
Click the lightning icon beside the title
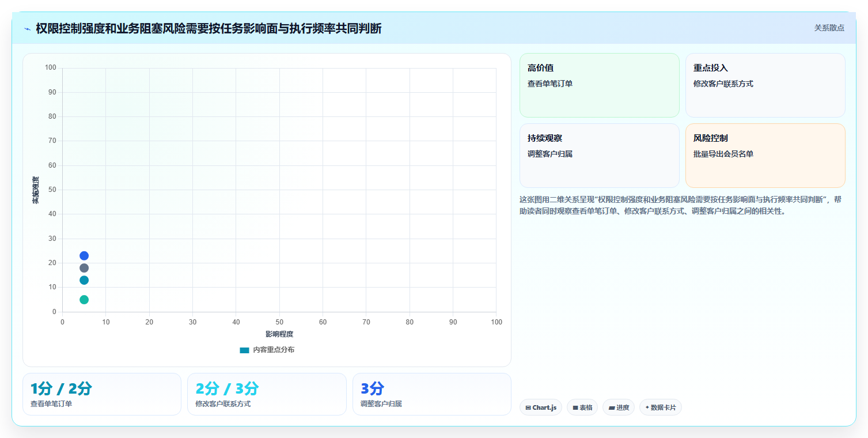pos(27,29)
